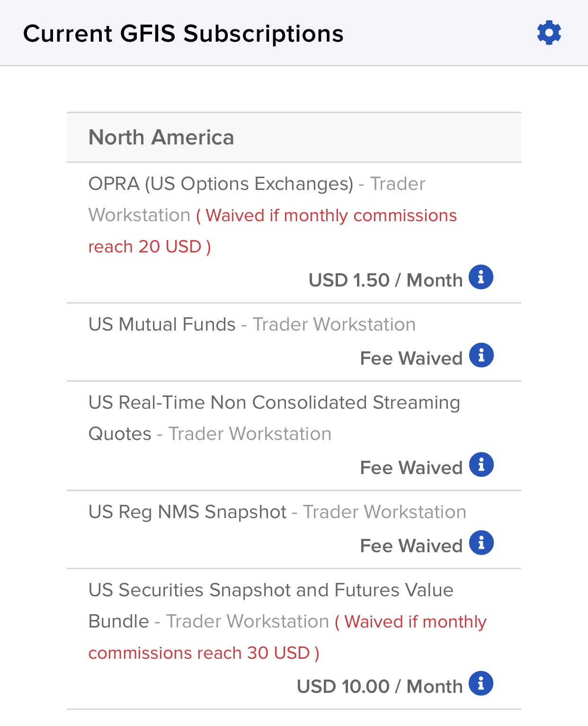Open info for Non Consolidated Streaming Quotes
The width and height of the screenshot is (588, 726).
click(481, 465)
